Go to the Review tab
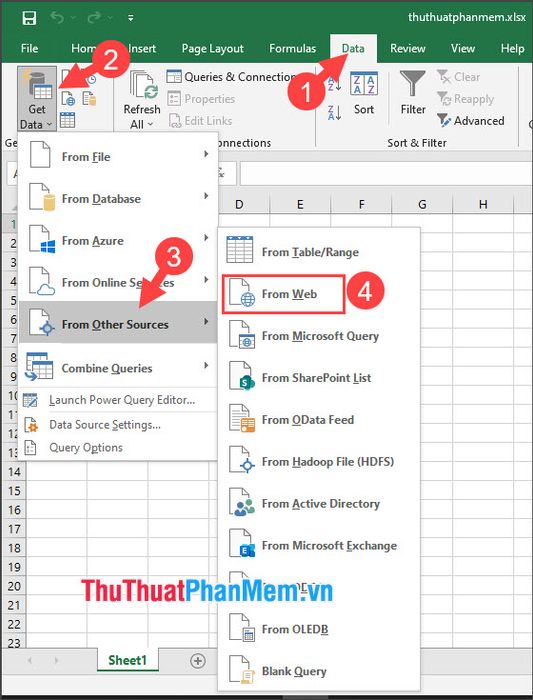The image size is (533, 700). [408, 48]
